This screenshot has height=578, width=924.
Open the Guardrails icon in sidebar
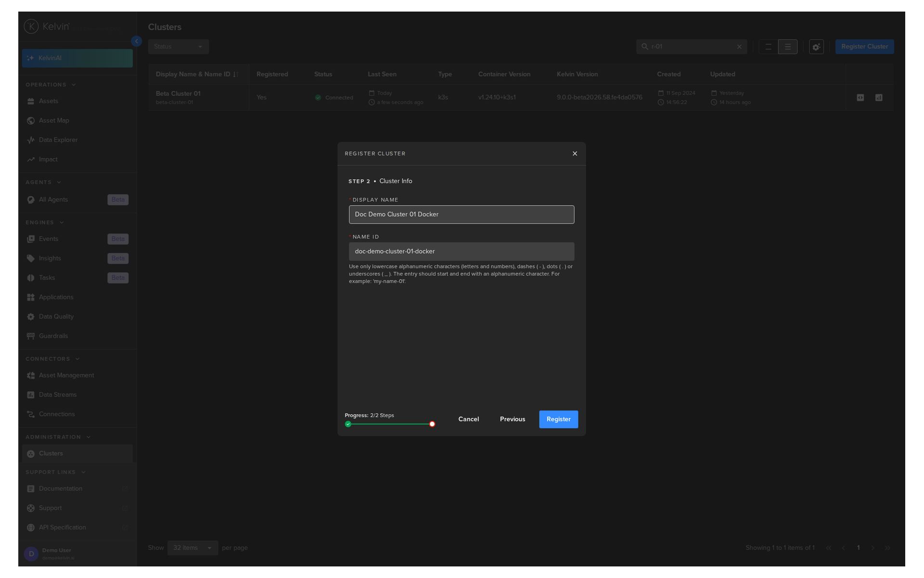tap(31, 336)
